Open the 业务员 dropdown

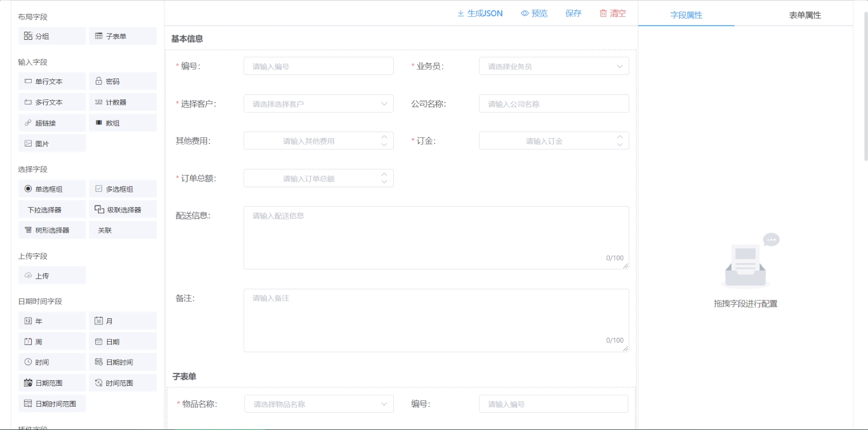553,66
